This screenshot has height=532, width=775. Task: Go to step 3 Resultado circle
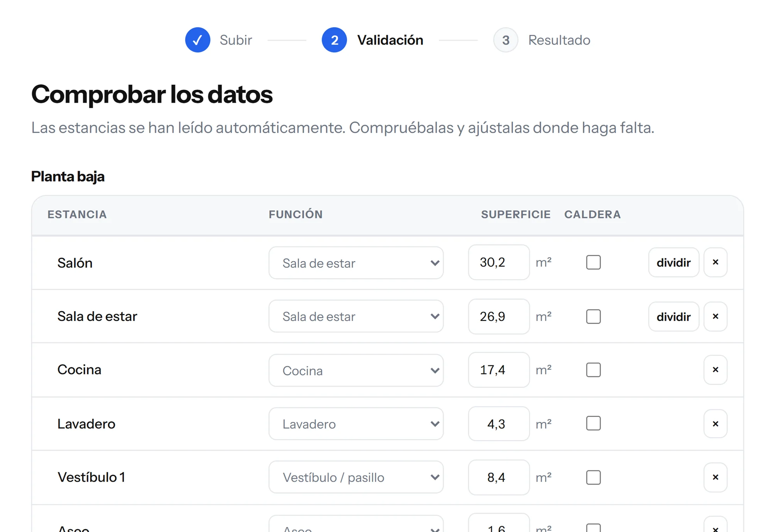click(506, 40)
